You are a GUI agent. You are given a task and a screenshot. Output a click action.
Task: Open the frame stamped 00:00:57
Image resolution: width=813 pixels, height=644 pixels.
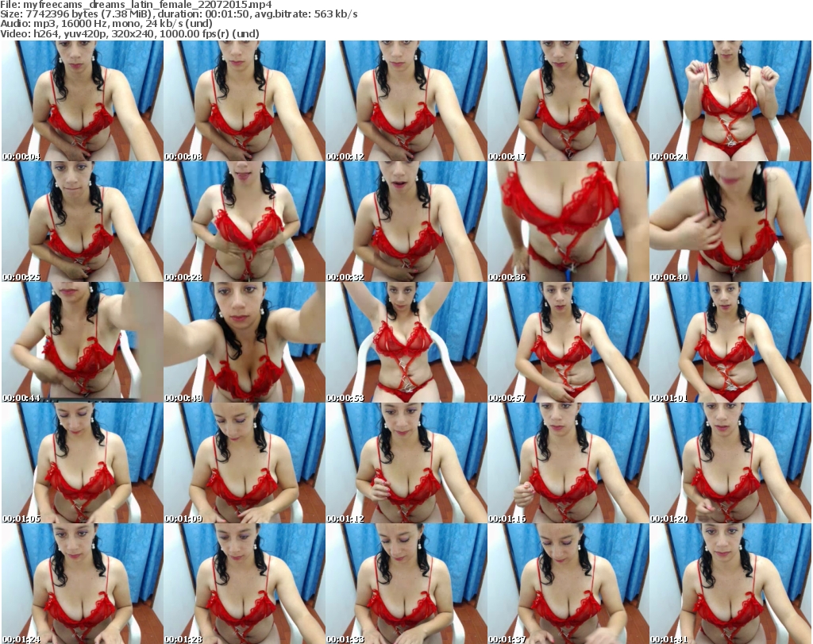(x=568, y=342)
